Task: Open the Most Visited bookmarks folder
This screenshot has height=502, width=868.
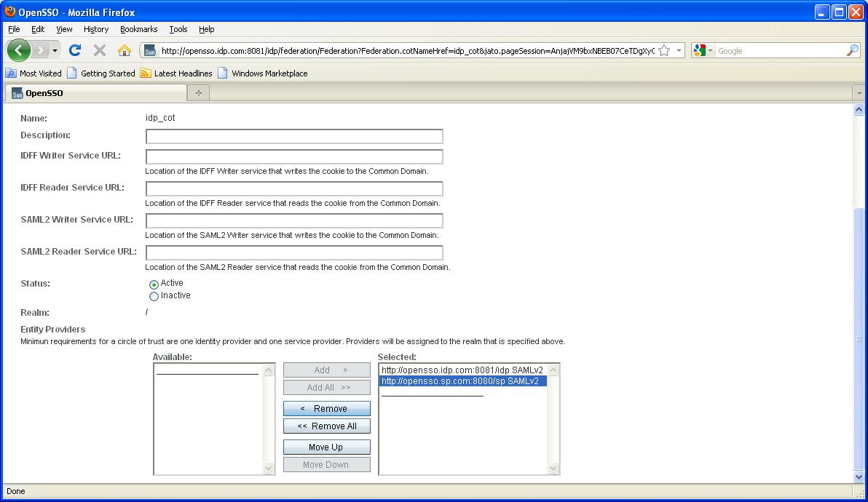Action: click(33, 73)
